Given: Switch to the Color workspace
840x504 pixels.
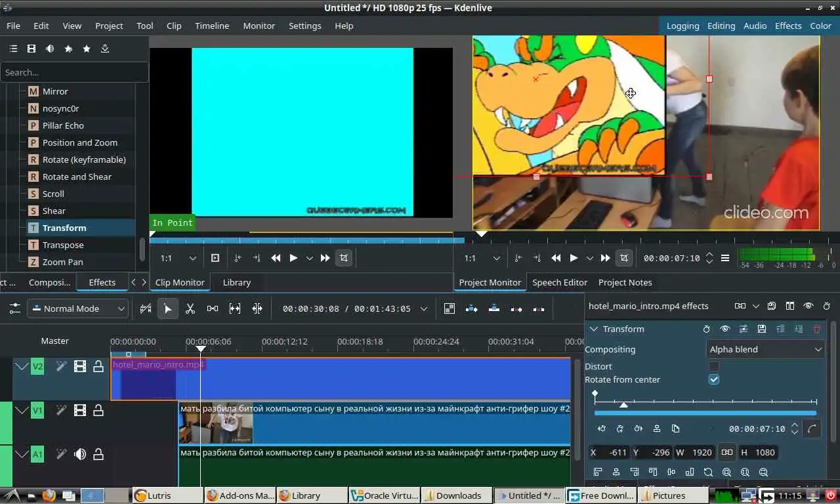Looking at the screenshot, I should pyautogui.click(x=821, y=26).
